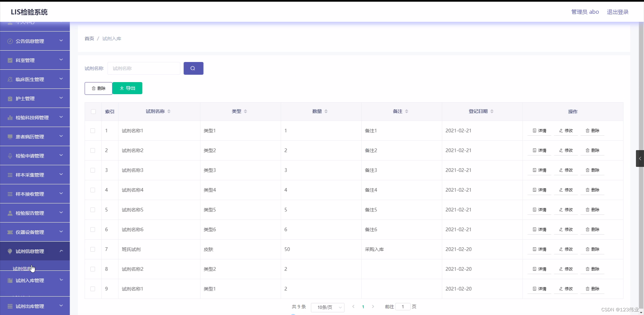Screen dimensions: 644x315
Task: Select 试剂出库管理 in the sidebar
Action: (30, 306)
